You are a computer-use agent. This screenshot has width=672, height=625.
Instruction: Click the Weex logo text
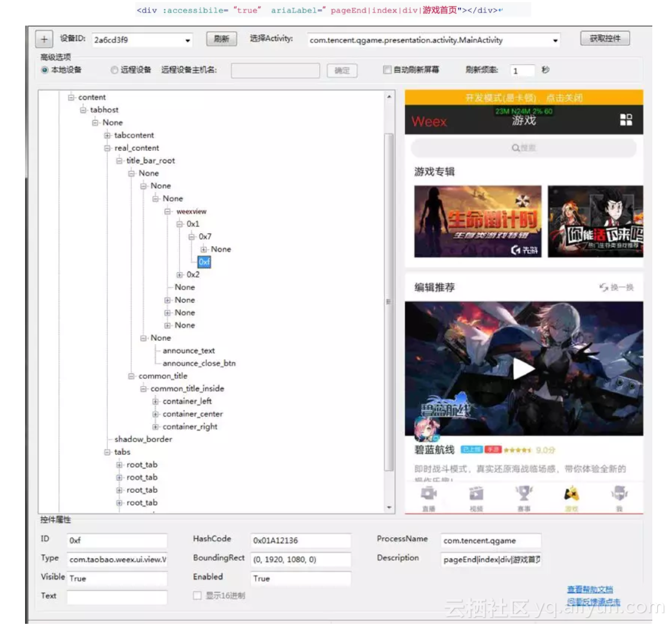pyautogui.click(x=429, y=122)
